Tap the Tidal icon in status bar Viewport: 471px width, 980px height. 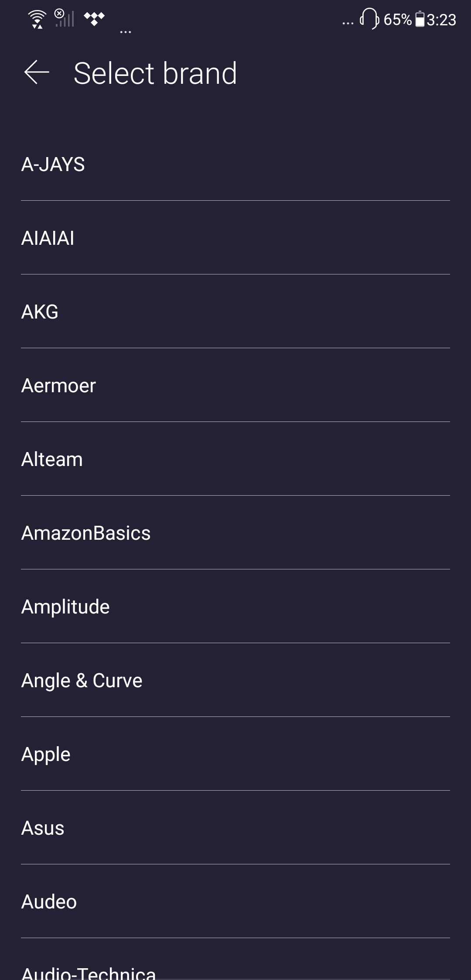click(94, 19)
